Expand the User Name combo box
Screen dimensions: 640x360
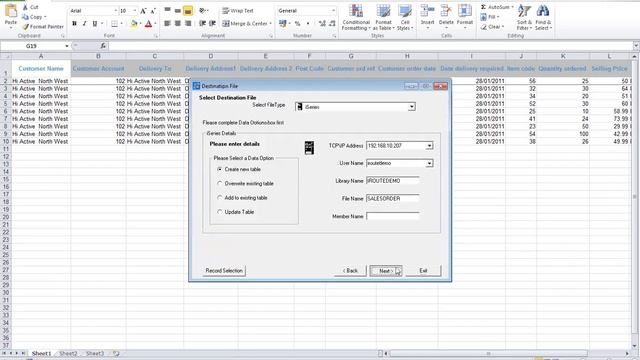point(429,163)
